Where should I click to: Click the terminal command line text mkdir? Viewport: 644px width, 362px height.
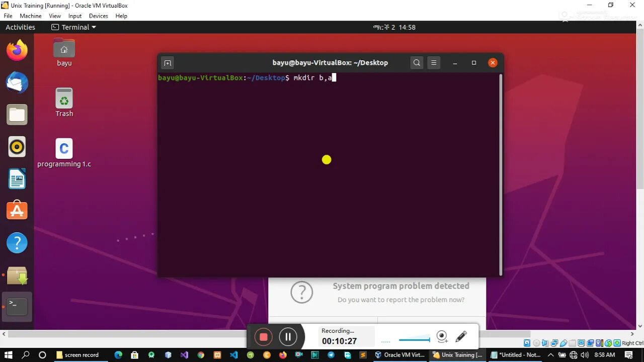[x=304, y=78]
